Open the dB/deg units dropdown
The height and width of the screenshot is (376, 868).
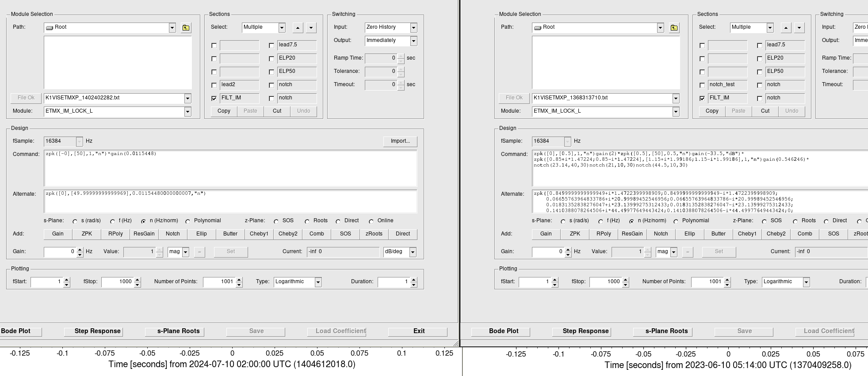coord(413,252)
